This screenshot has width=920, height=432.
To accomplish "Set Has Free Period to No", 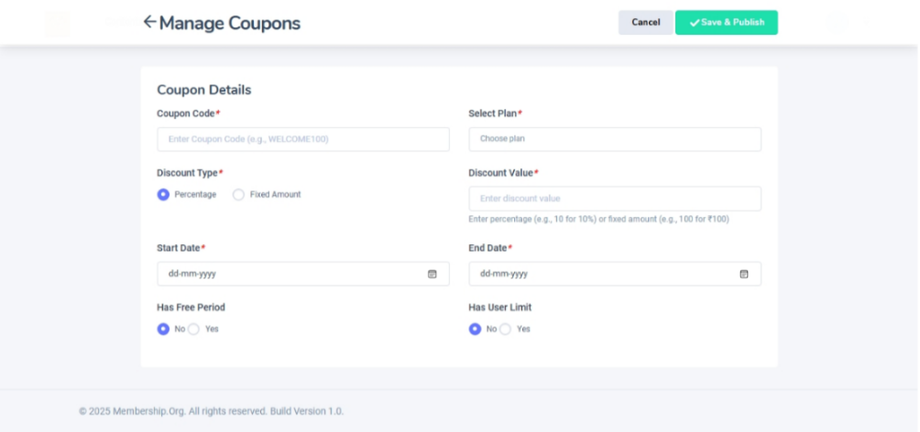I will (163, 329).
